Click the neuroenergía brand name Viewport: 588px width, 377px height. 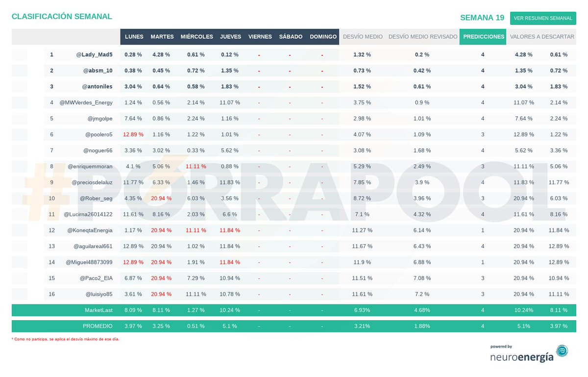pos(522,357)
